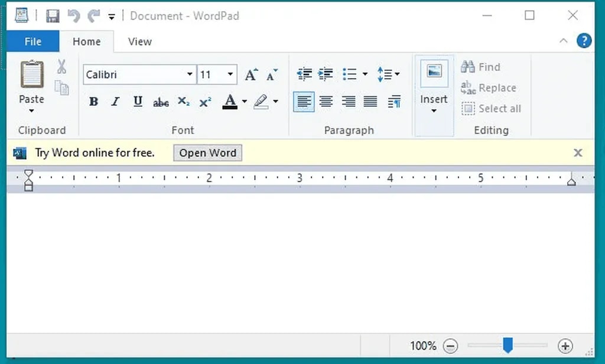
Task: Switch to the View tab
Action: coord(139,41)
